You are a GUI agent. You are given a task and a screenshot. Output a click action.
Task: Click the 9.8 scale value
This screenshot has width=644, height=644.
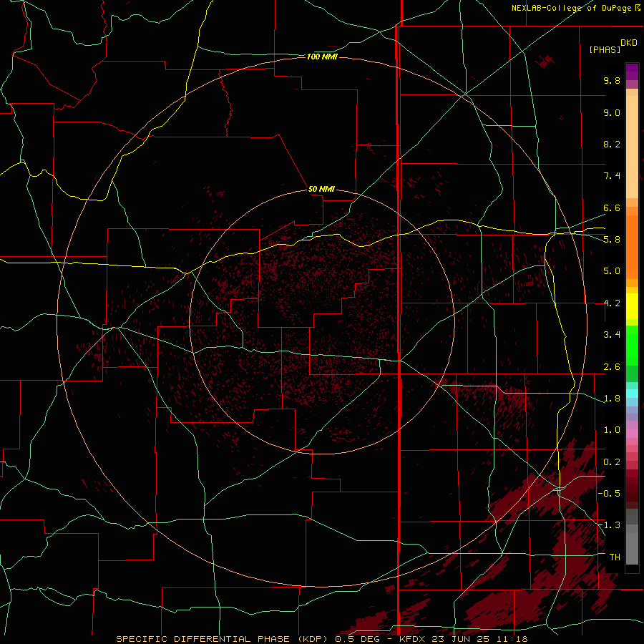612,80
